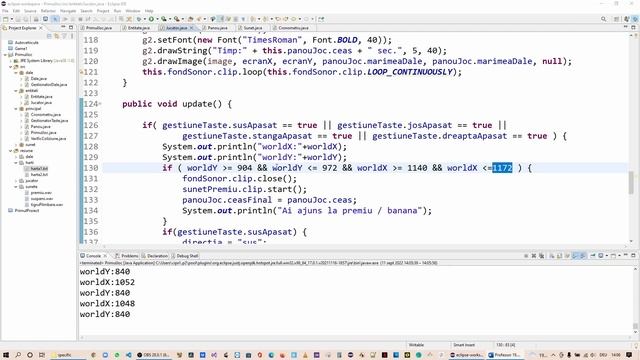Click the Save icon in the toolbar
640x360 pixels.
coord(18,19)
